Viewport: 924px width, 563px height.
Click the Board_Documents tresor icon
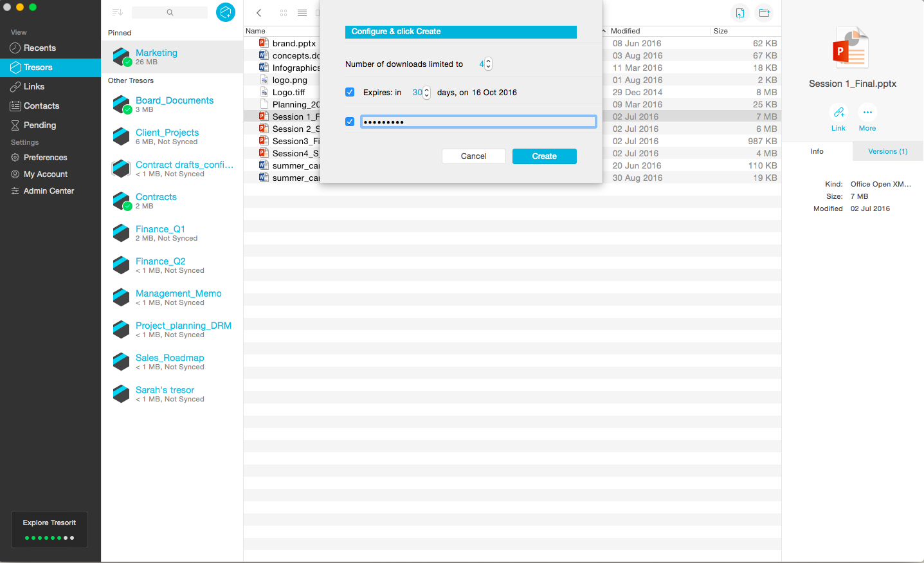(122, 104)
